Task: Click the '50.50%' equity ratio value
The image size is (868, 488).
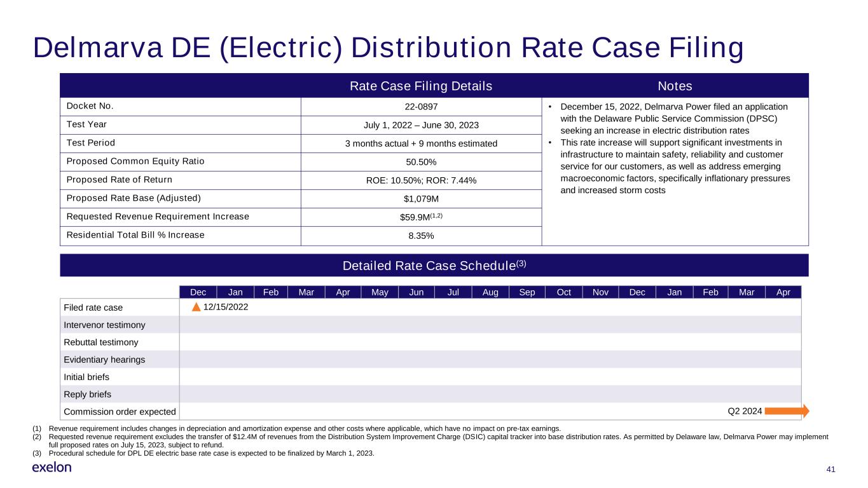Action: [421, 162]
